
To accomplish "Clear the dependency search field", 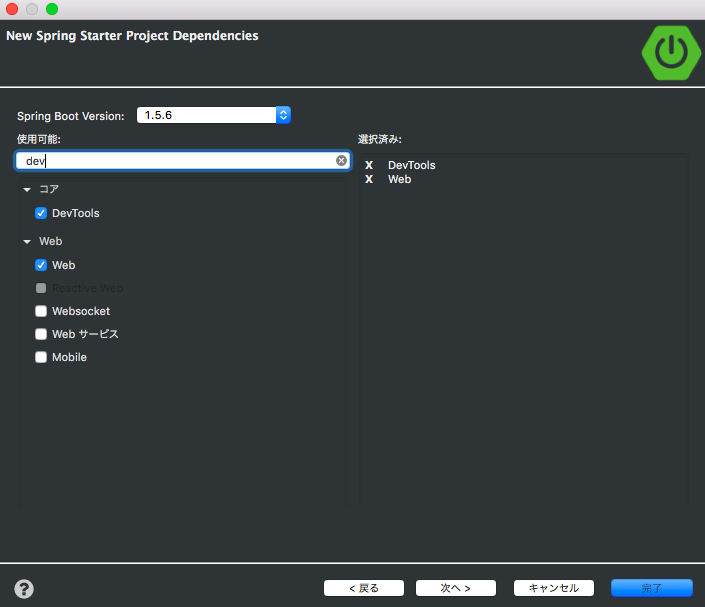I will (341, 161).
